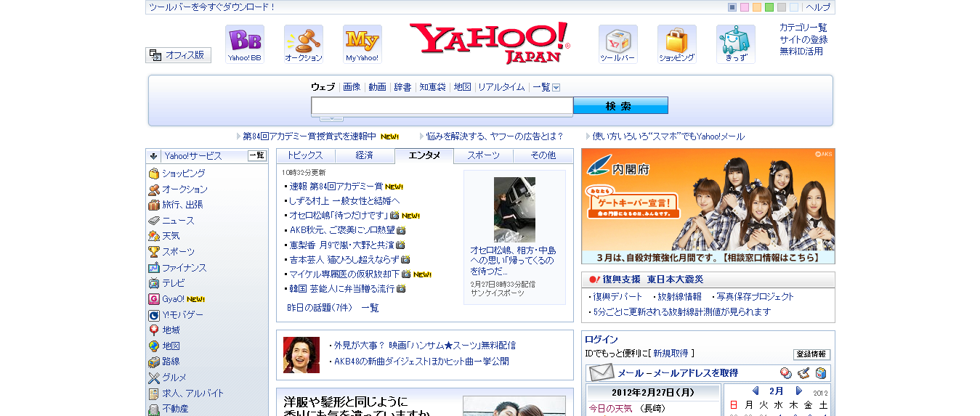Open the 一覧 search category dropdown
The width and height of the screenshot is (980, 416).
(x=546, y=87)
